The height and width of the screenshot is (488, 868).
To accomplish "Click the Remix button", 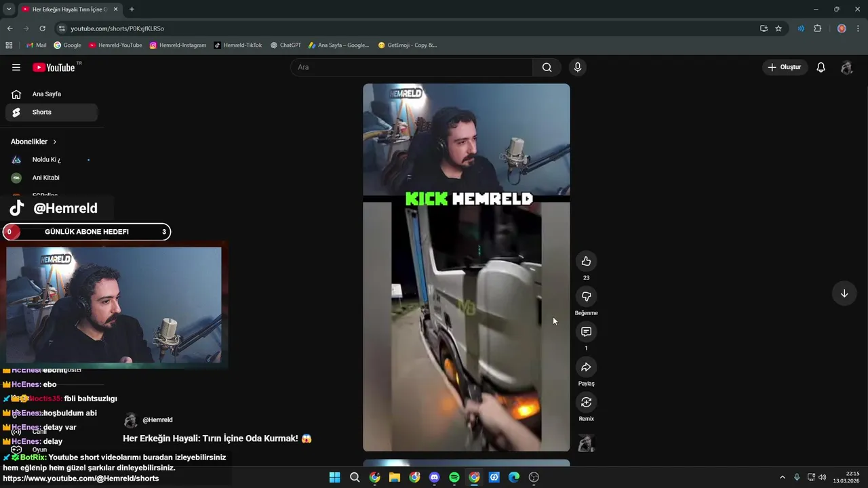I will click(x=586, y=402).
